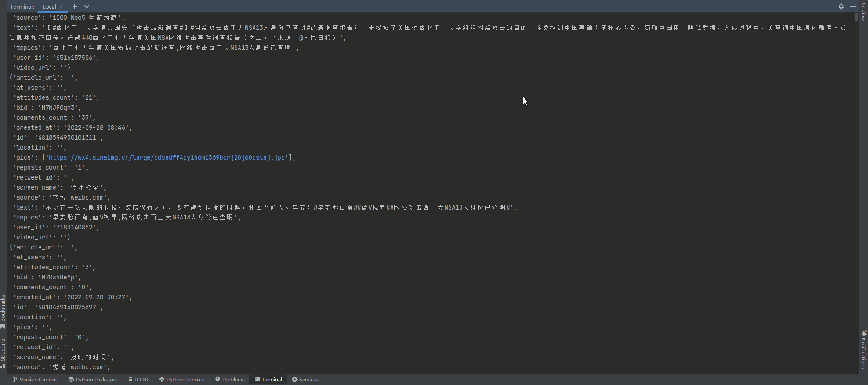Click the attitudes_count '3' line
Image resolution: width=868 pixels, height=385 pixels.
click(x=54, y=267)
